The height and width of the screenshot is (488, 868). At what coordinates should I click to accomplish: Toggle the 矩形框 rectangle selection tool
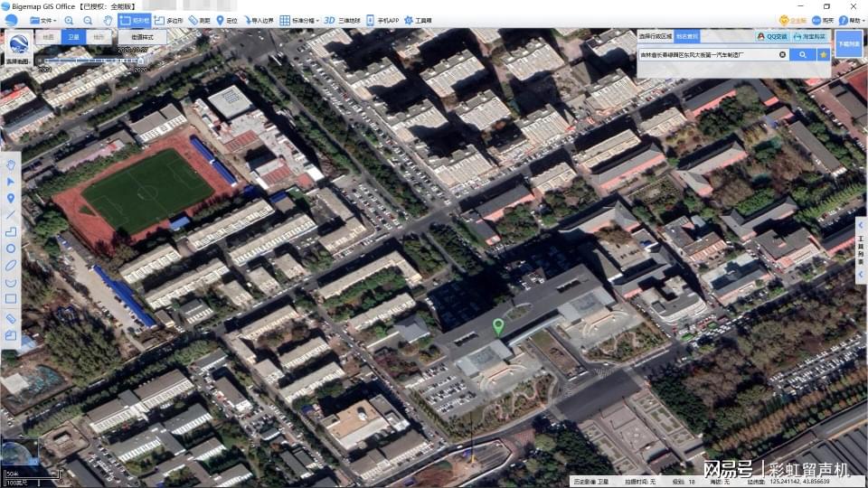[134, 20]
